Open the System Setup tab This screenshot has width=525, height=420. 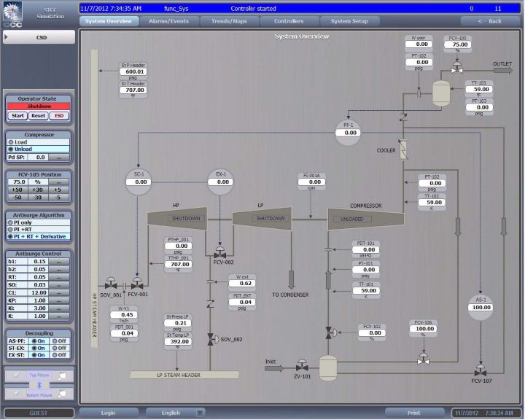point(349,21)
